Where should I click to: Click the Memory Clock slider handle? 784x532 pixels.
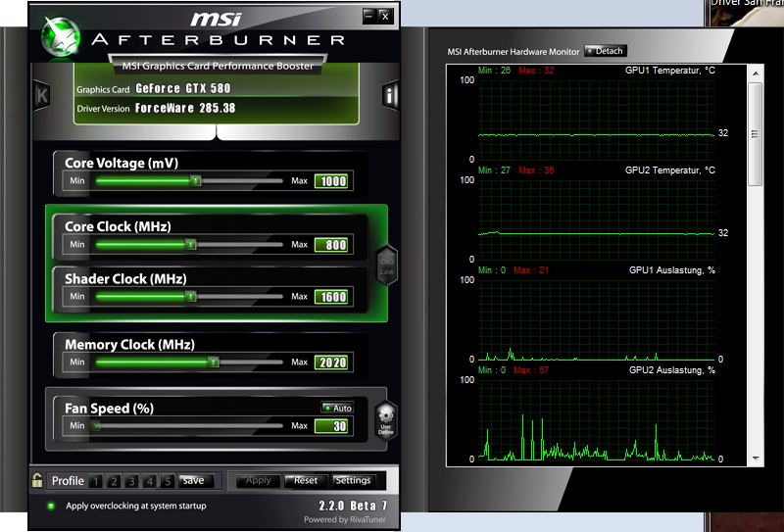[214, 362]
